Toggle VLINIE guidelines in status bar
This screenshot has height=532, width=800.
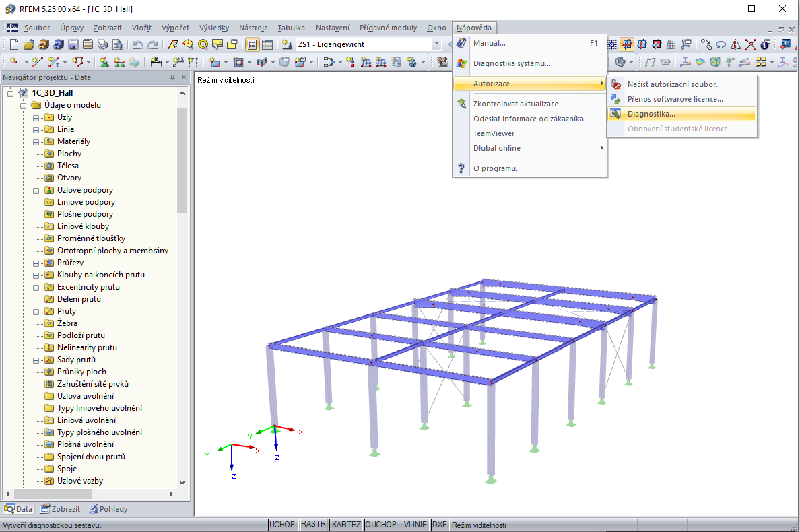click(x=415, y=525)
